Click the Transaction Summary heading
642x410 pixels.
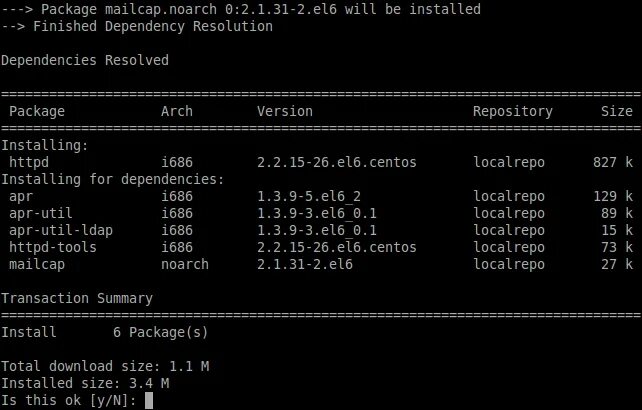point(77,298)
